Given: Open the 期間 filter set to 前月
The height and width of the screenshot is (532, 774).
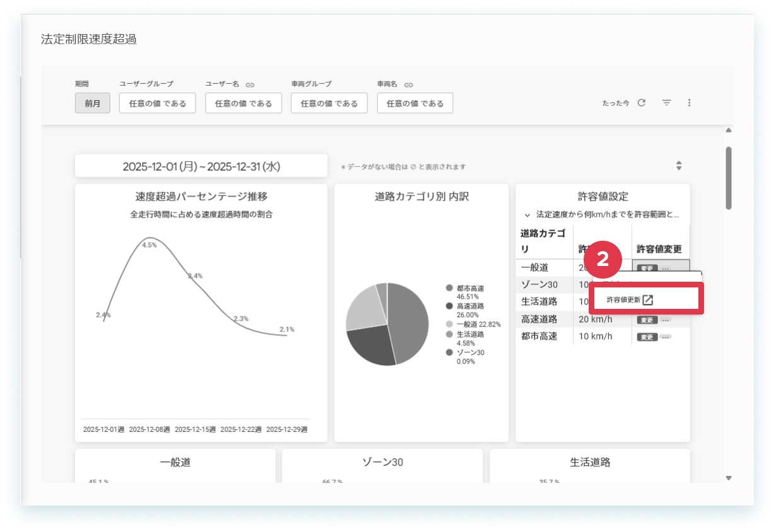Looking at the screenshot, I should (93, 103).
